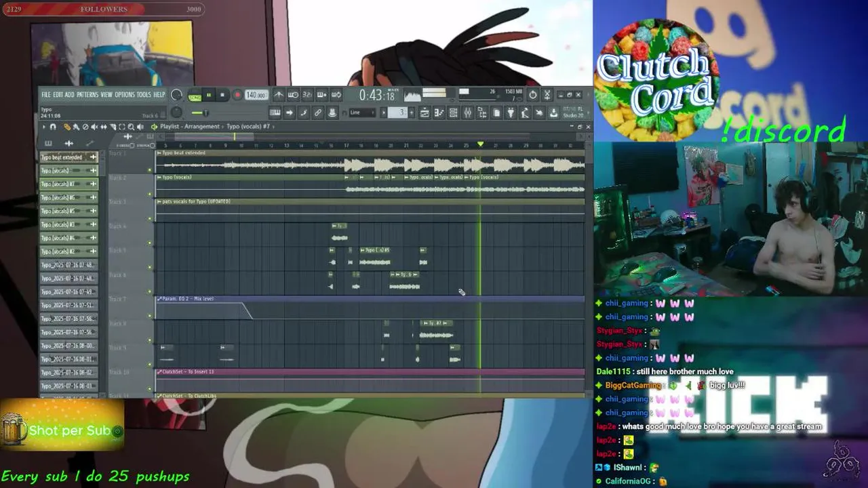Select the playlist zoom tool
Viewport: 868px width, 488px height.
click(x=131, y=127)
